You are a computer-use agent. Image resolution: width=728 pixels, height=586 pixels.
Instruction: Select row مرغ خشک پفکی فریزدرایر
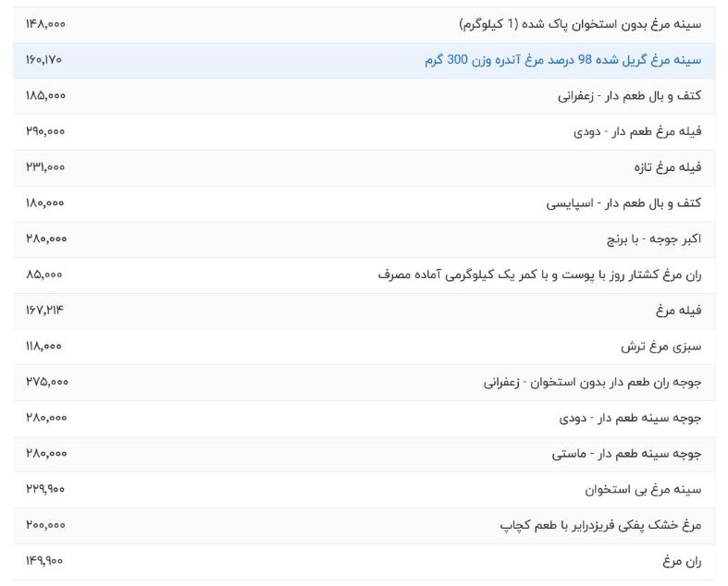click(x=364, y=526)
